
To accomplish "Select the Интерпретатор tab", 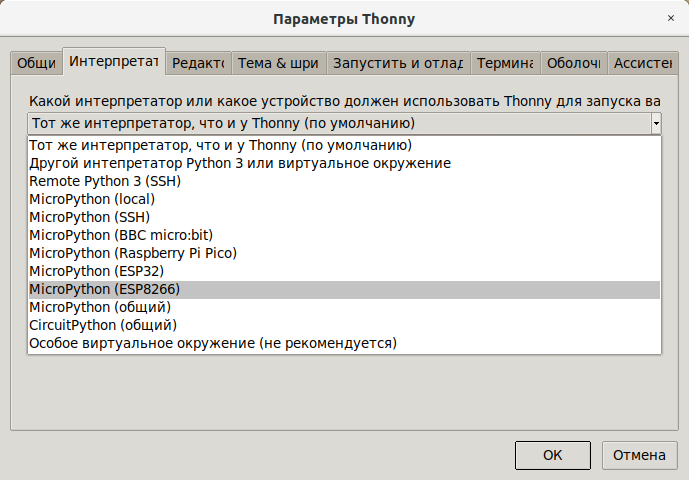I will [x=114, y=62].
